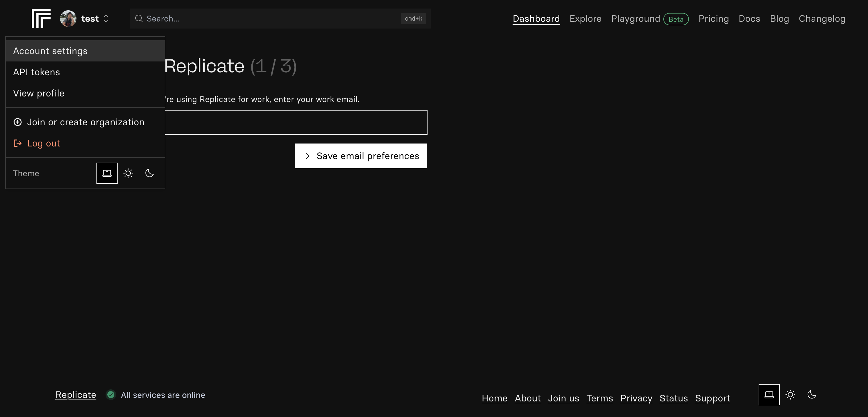868x417 pixels.
Task: Click the Log out arrow icon
Action: click(18, 143)
